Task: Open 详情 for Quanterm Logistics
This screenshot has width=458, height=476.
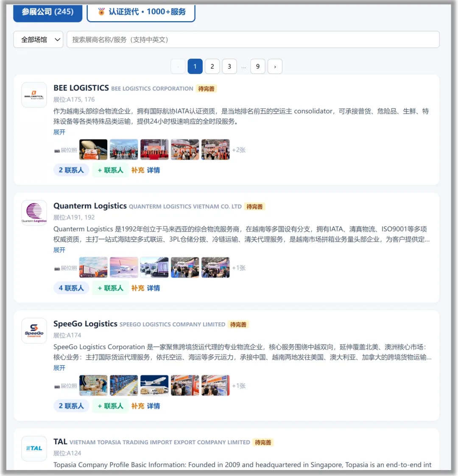Action: tap(154, 288)
